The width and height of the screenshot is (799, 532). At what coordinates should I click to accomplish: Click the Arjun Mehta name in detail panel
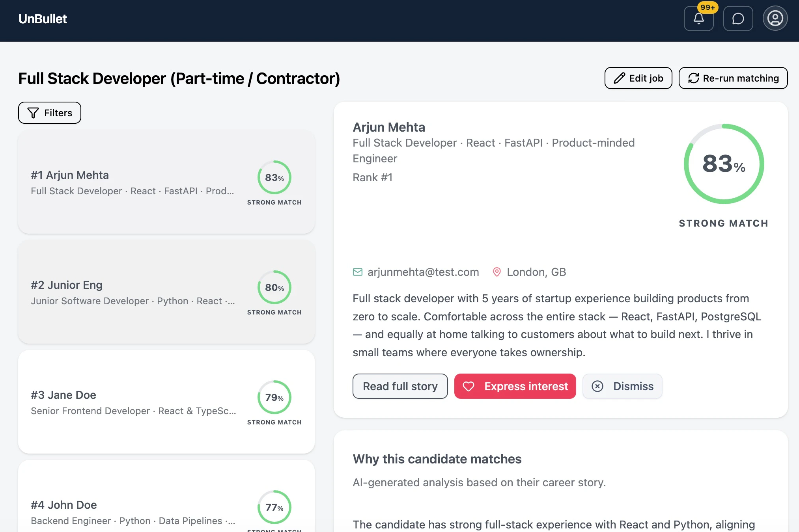(x=389, y=127)
